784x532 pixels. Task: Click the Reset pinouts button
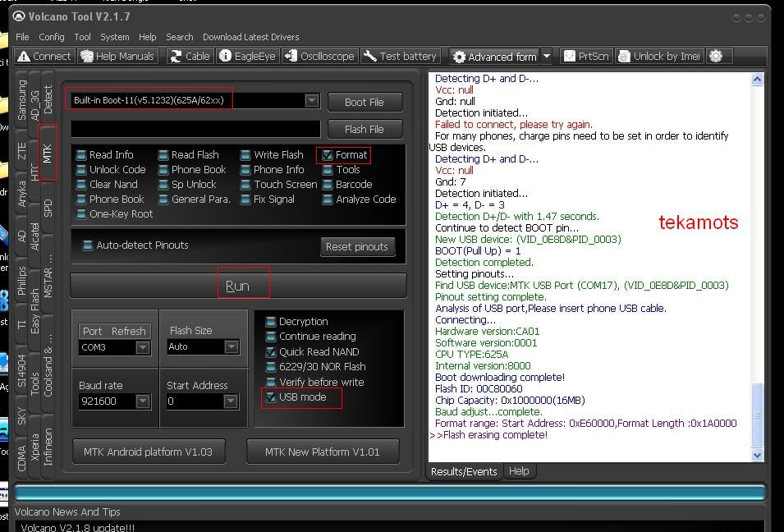click(356, 246)
